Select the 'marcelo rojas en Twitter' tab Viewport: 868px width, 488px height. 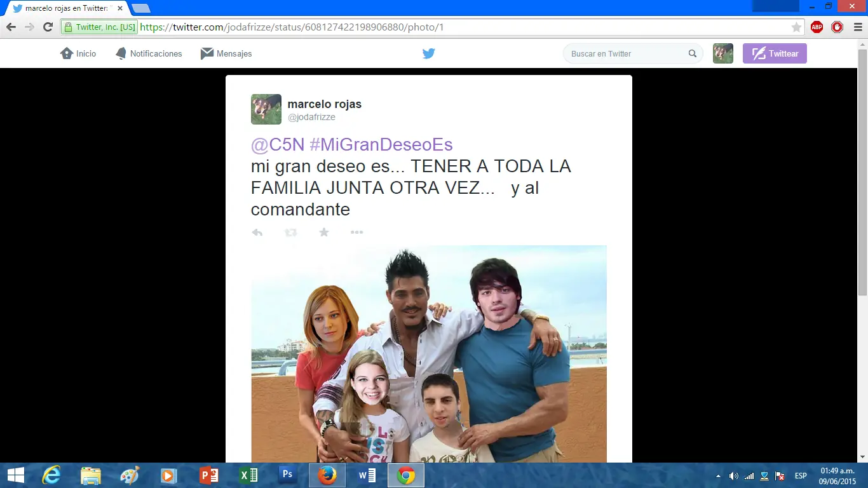tap(68, 8)
